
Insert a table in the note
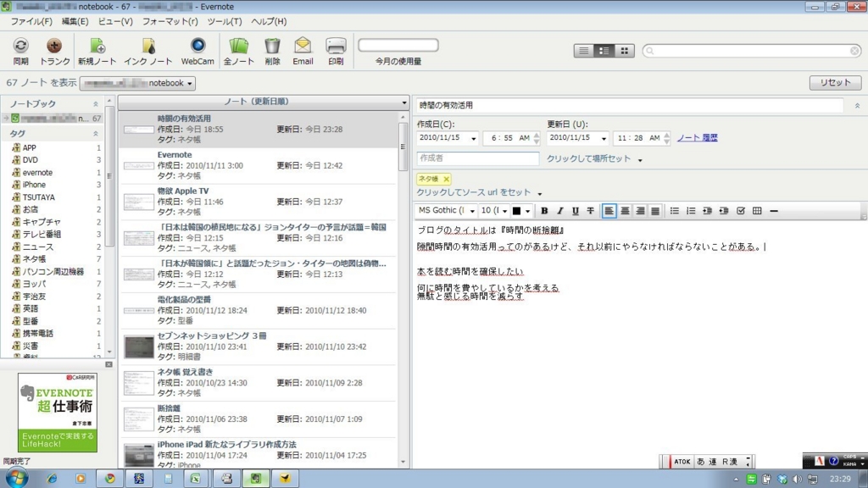[x=757, y=211]
